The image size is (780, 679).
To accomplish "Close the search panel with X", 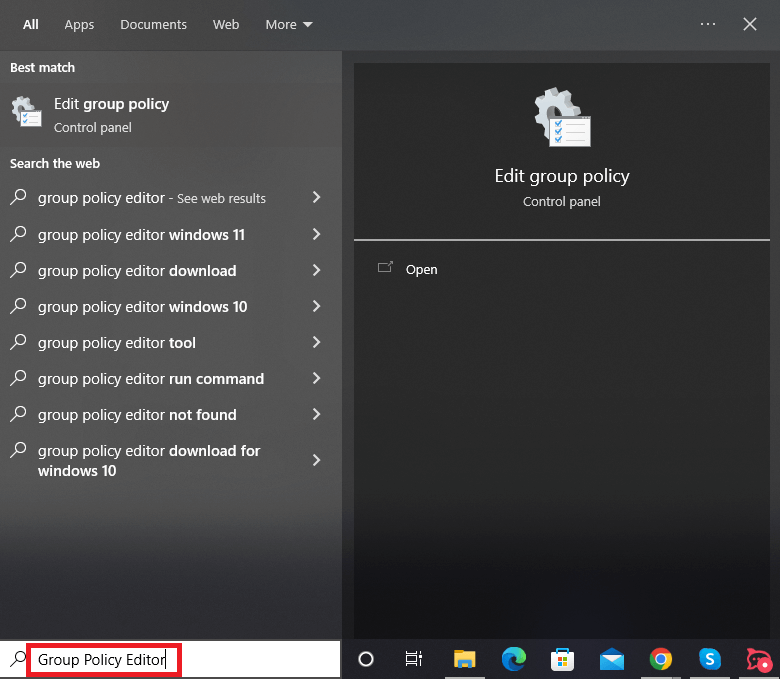I will (750, 24).
